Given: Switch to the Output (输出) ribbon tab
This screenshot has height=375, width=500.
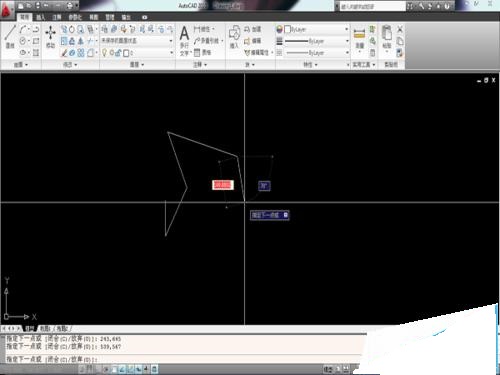Looking at the screenshot, I should tap(126, 17).
